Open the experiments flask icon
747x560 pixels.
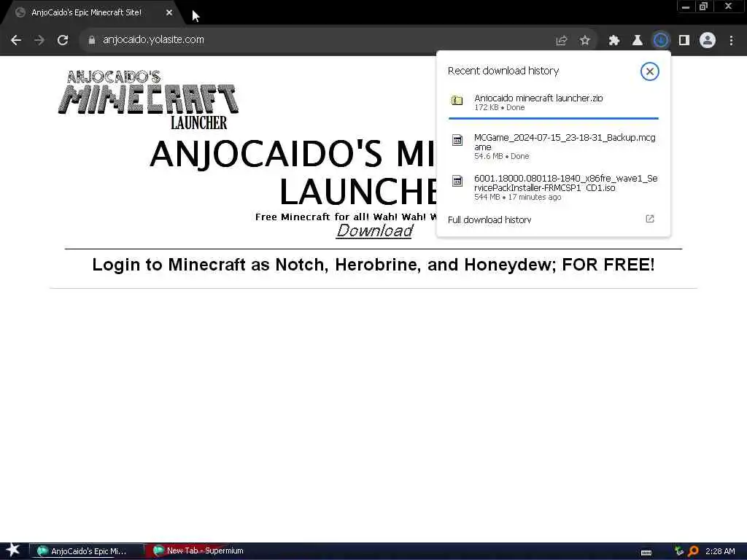(638, 41)
